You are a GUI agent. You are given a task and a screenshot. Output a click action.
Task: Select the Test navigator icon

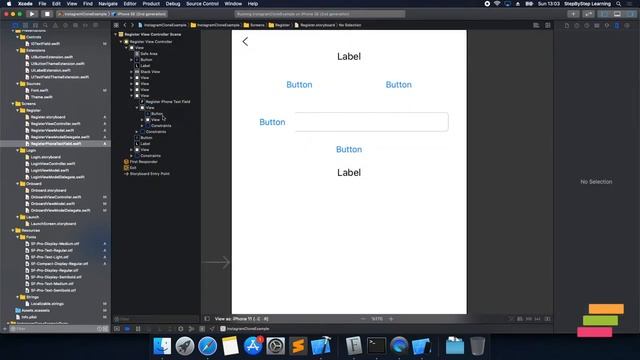65,25
